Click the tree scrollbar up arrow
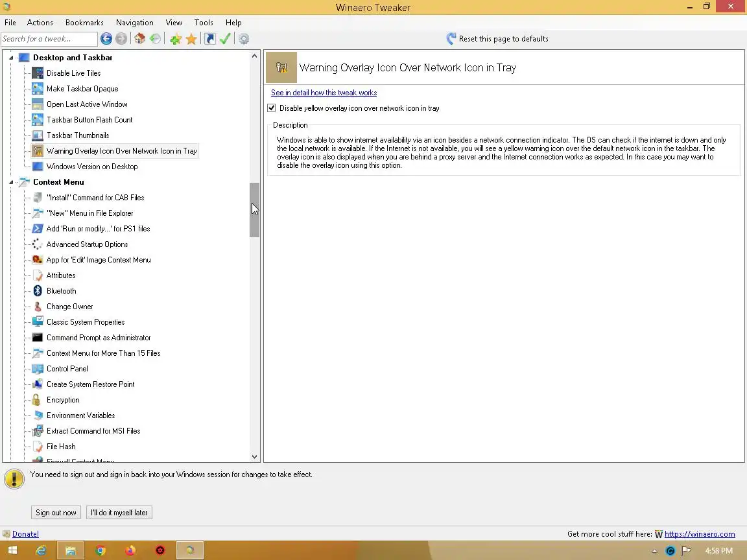Screen dimensions: 747x560 click(x=254, y=56)
